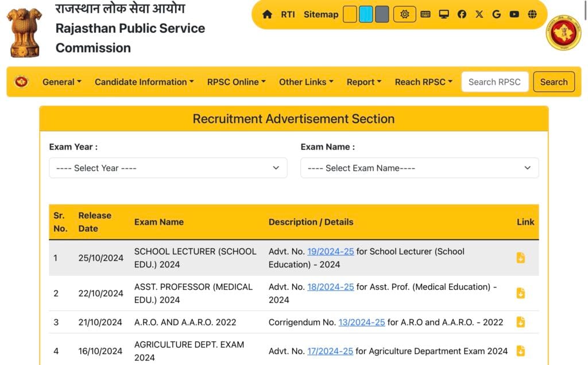Open the accessibility settings gear icon

pyautogui.click(x=404, y=14)
